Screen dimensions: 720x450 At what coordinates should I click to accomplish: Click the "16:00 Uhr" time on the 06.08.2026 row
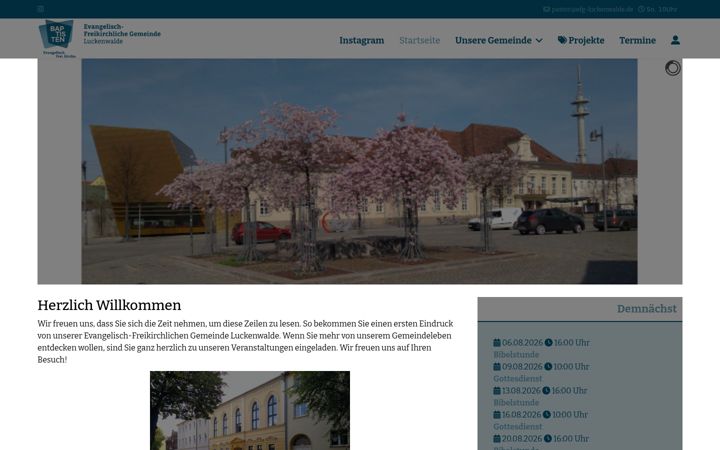coord(572,343)
